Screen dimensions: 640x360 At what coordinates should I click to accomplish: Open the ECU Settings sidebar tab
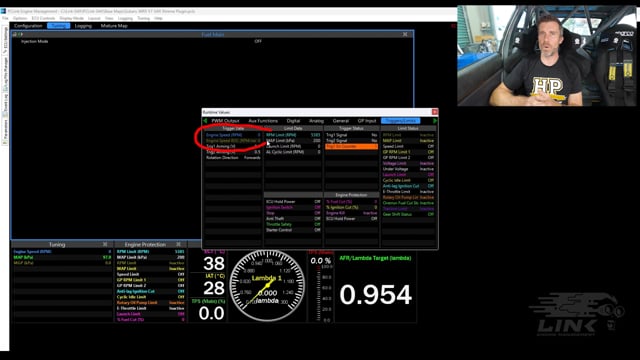[x=5, y=40]
